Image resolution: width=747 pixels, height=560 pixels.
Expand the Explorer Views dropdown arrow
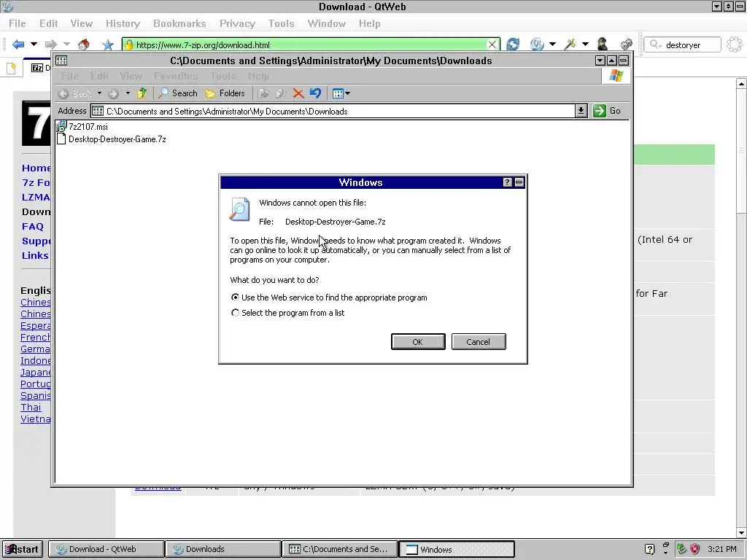click(348, 93)
